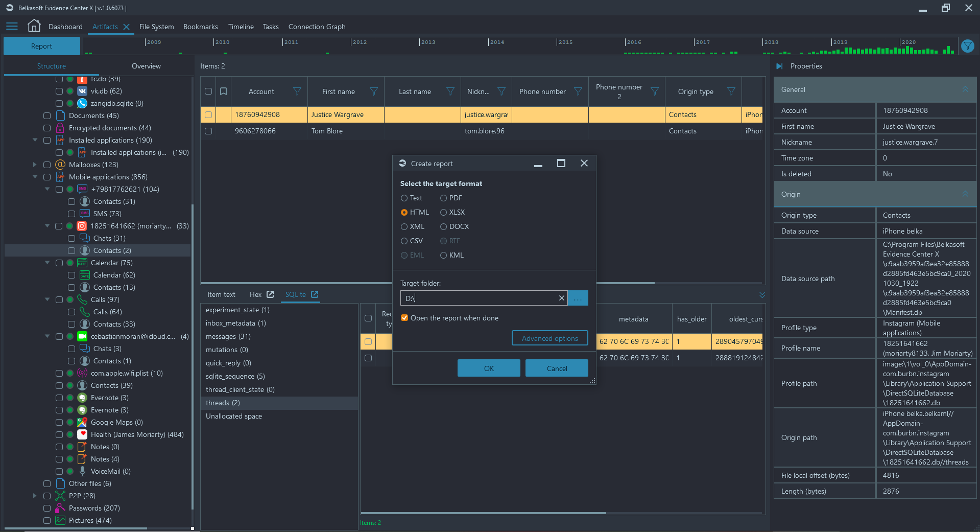Toggle Open the report when done
The image size is (980, 532).
click(404, 318)
